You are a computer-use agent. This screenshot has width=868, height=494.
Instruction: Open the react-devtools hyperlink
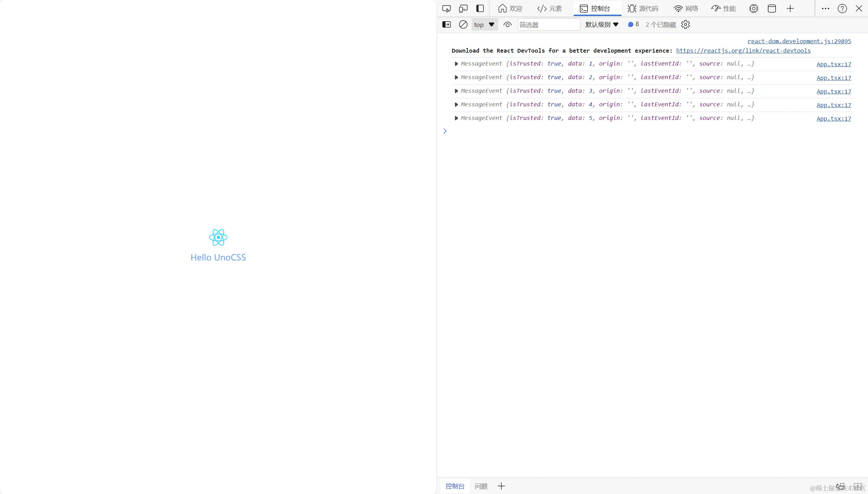[x=743, y=51]
